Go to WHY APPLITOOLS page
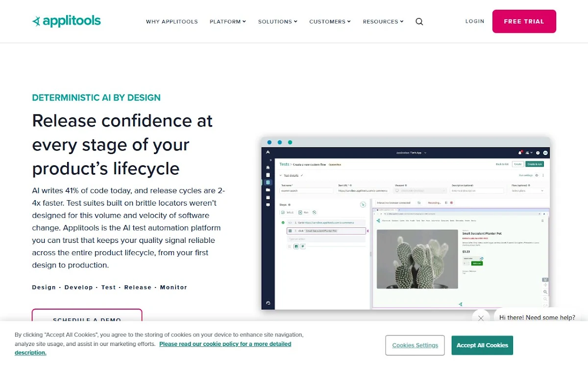The height and width of the screenshot is (368, 588). tap(172, 22)
